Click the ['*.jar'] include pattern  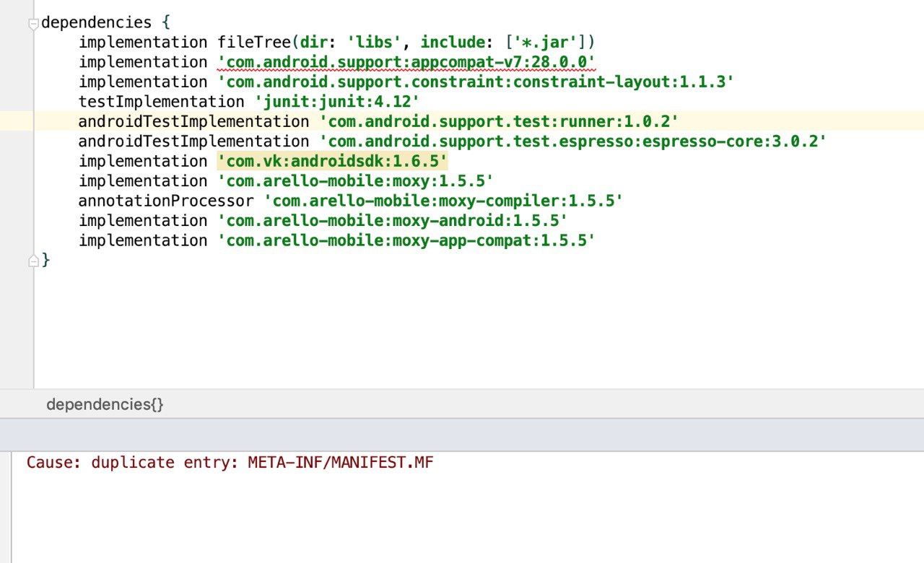pyautogui.click(x=544, y=42)
